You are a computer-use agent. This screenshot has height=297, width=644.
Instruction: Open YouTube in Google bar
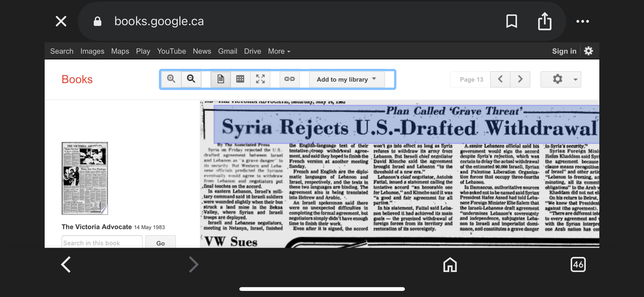(172, 51)
